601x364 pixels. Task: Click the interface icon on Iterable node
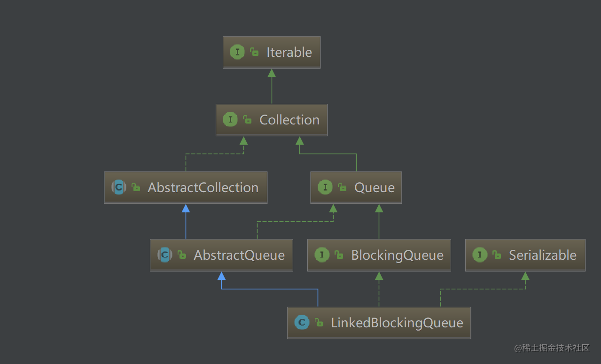tap(237, 52)
